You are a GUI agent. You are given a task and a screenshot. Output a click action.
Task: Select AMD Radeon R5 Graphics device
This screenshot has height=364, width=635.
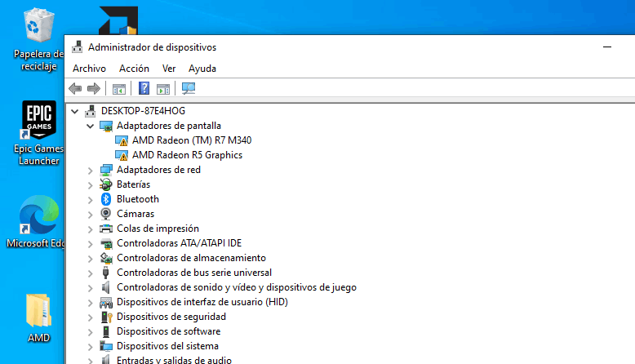pyautogui.click(x=187, y=155)
